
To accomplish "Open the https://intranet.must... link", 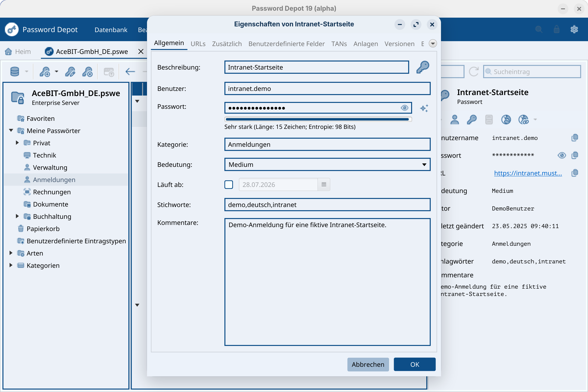I will click(528, 173).
